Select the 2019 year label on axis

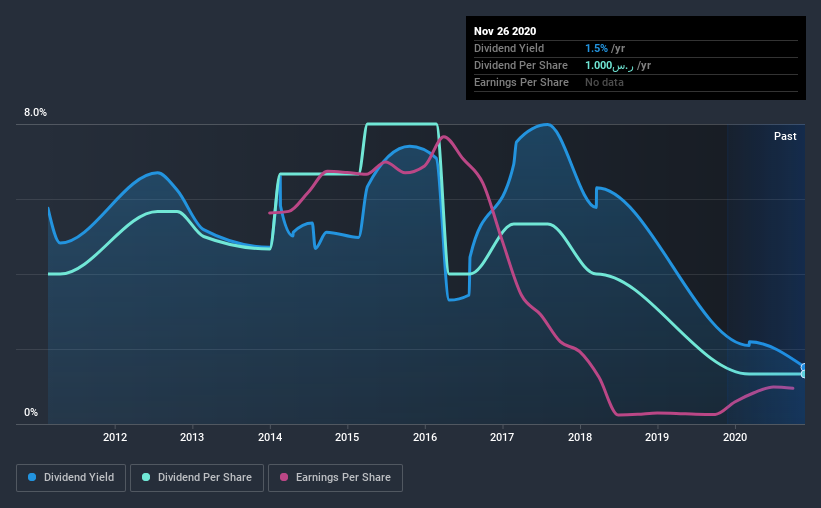point(657,437)
